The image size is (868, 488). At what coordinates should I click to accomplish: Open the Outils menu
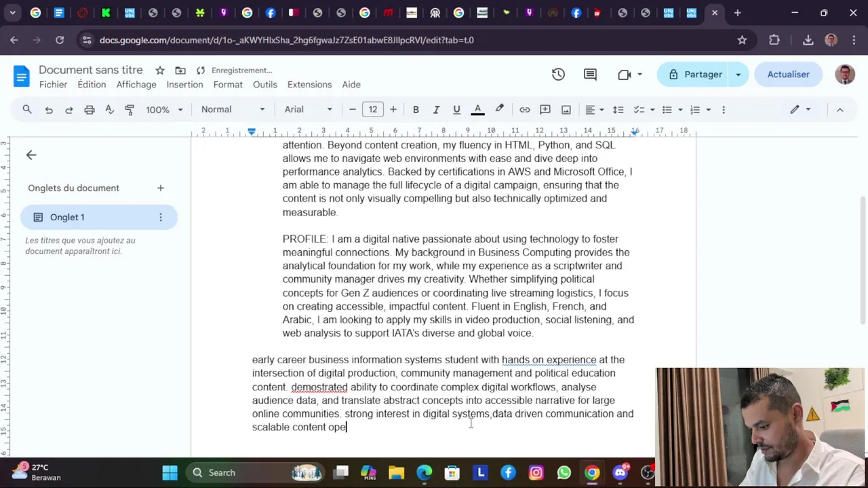[265, 85]
